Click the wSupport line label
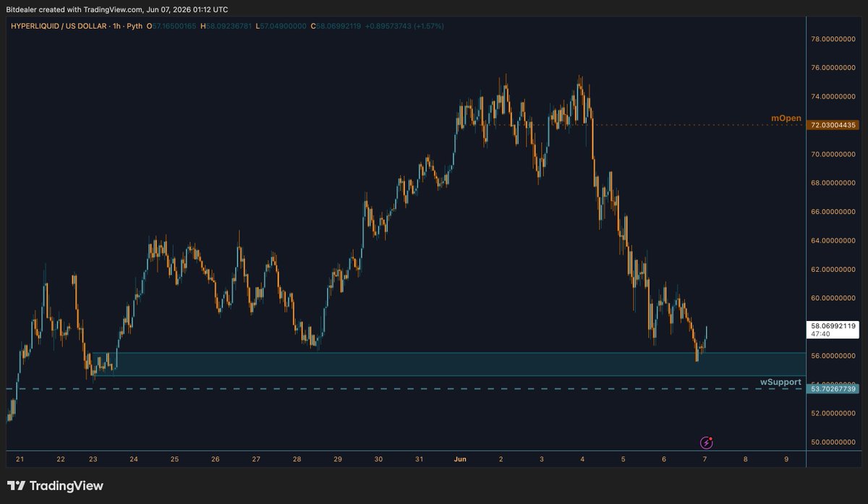Screen dimensions: 868x504 (780, 382)
